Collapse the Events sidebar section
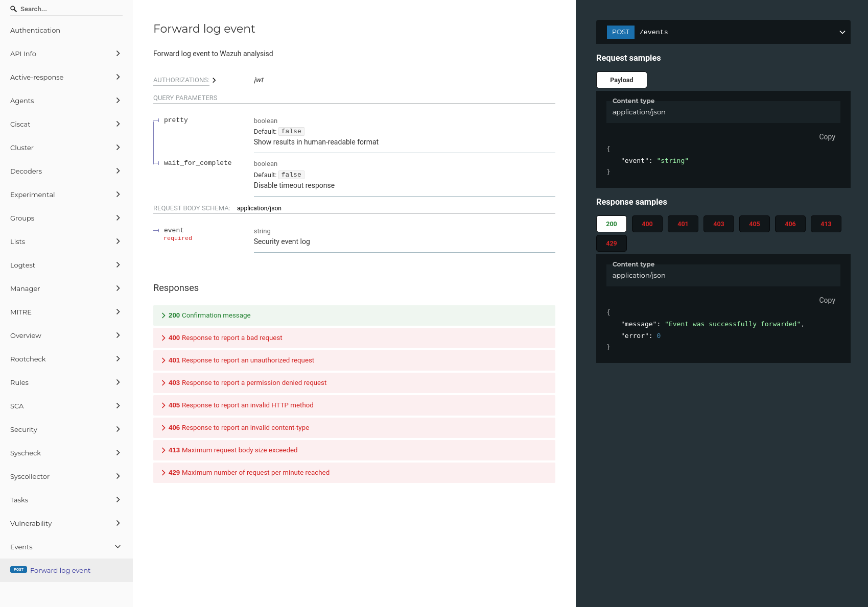Viewport: 868px width, 607px height. (118, 546)
